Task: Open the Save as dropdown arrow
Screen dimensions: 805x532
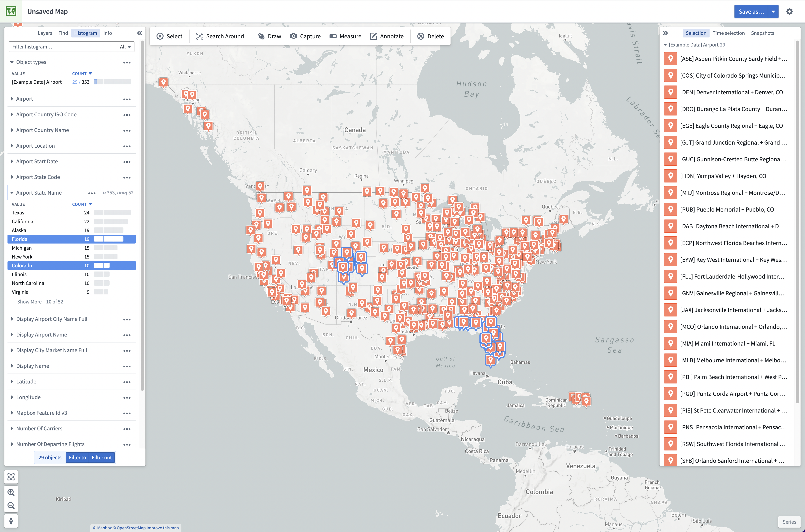Action: click(773, 11)
